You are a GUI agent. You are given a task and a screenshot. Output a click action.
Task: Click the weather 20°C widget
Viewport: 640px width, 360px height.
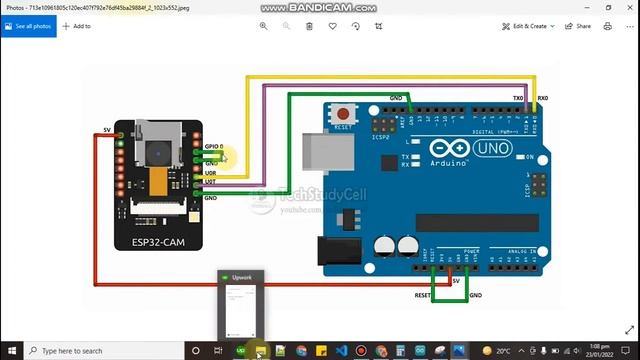pos(496,351)
